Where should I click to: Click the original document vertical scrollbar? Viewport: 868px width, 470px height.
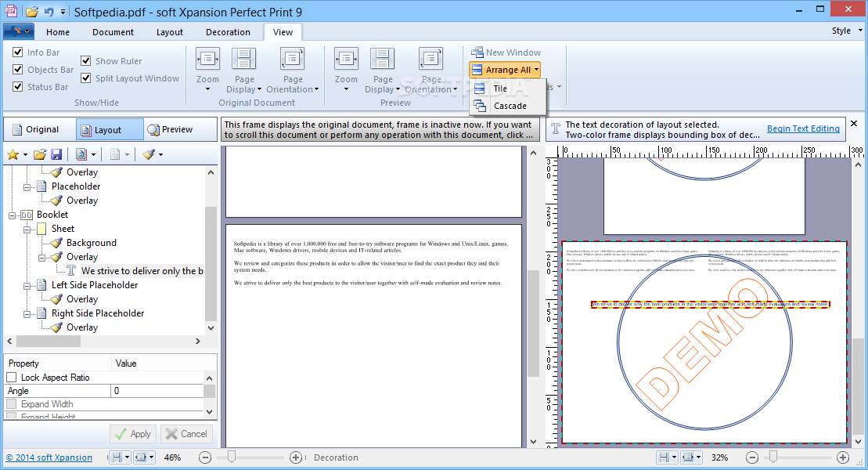coord(533,323)
